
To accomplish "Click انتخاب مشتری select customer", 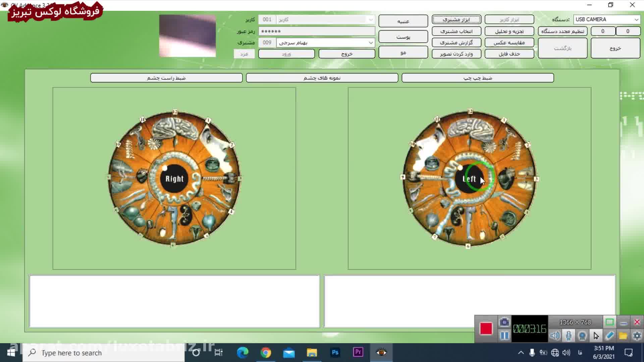I will (456, 31).
